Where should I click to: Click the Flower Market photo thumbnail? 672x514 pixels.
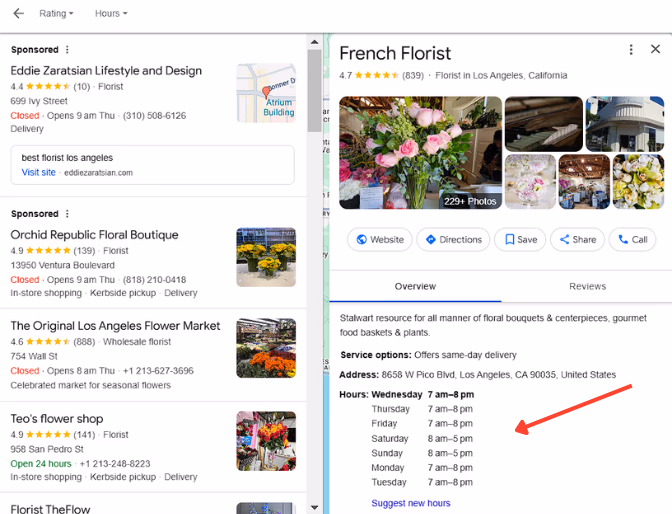coord(266,348)
